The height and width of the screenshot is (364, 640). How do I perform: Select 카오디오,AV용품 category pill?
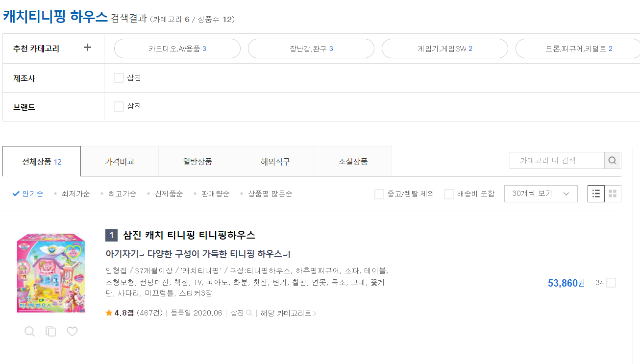tap(177, 49)
